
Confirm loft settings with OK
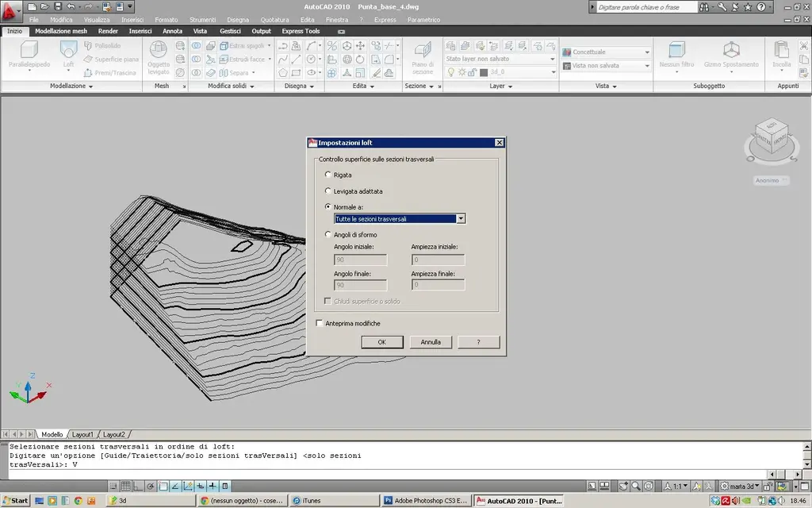[382, 342]
